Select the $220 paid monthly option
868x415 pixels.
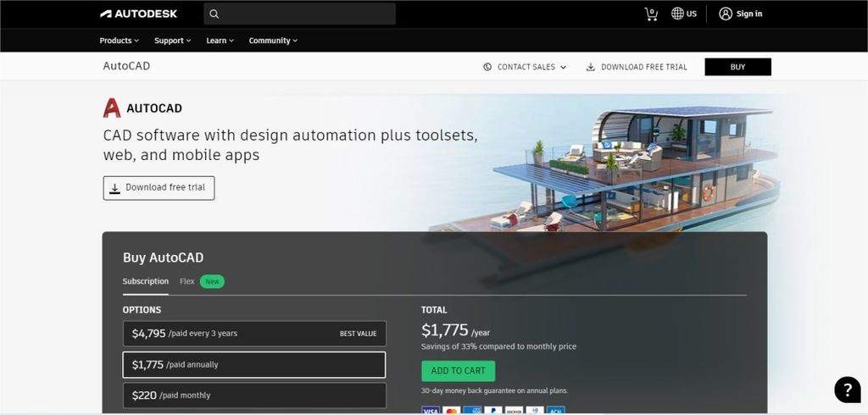point(254,396)
